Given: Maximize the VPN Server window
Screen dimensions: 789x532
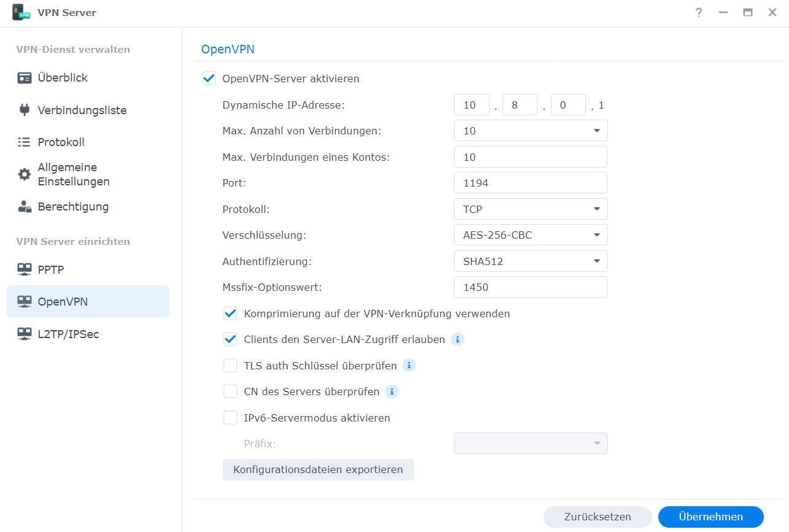Looking at the screenshot, I should click(x=748, y=12).
